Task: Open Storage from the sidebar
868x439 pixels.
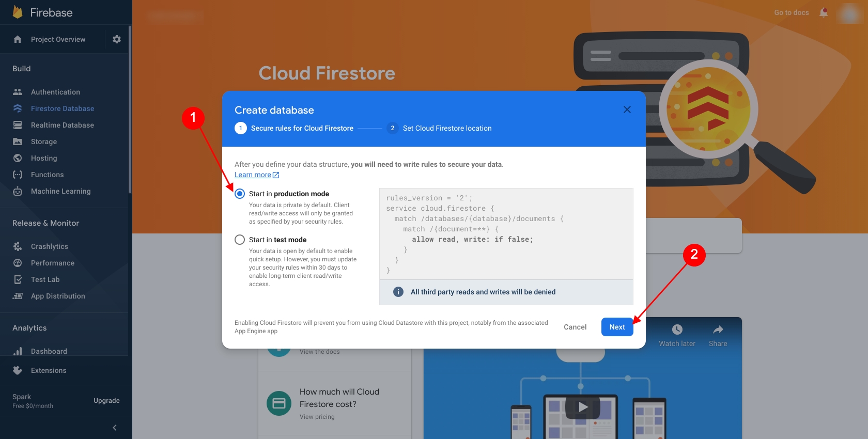Action: coord(44,142)
